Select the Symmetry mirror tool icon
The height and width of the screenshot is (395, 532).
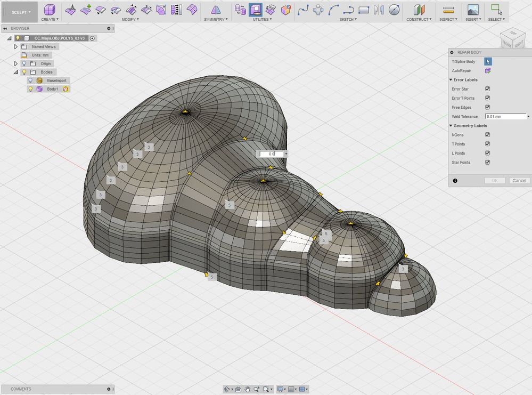click(216, 10)
